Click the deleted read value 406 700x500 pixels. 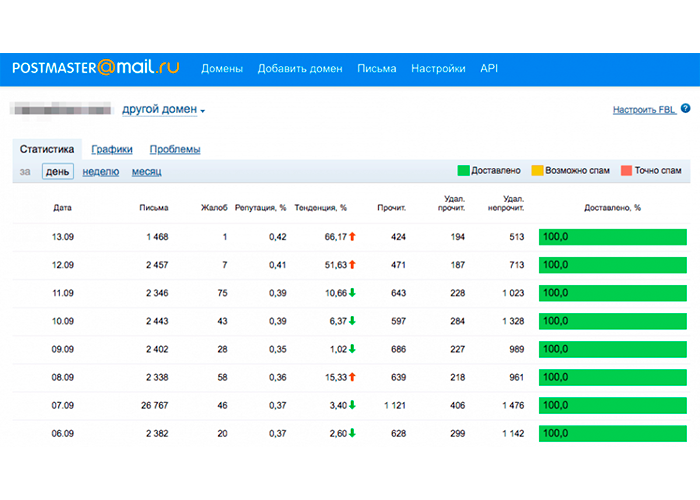pos(458,406)
